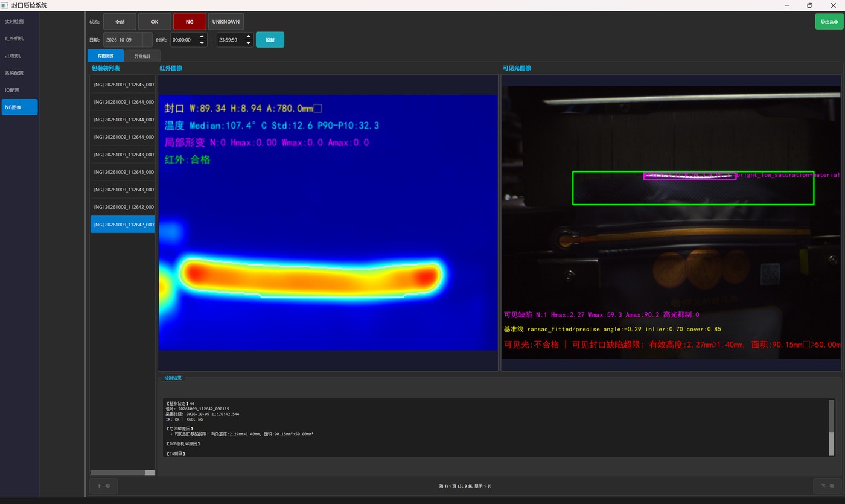Select the highlighted [NG] 20261009_112642 row
The width and height of the screenshot is (845, 504).
pyautogui.click(x=123, y=225)
